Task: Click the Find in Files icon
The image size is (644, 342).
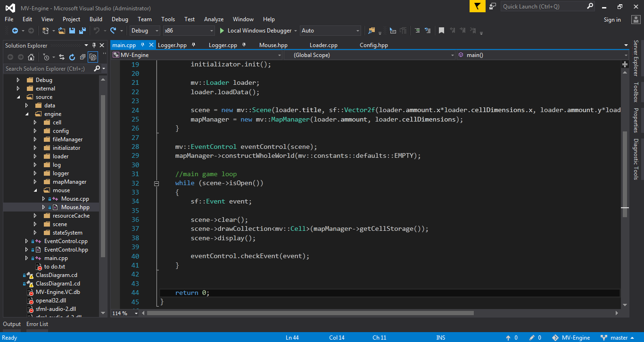Action: click(372, 31)
